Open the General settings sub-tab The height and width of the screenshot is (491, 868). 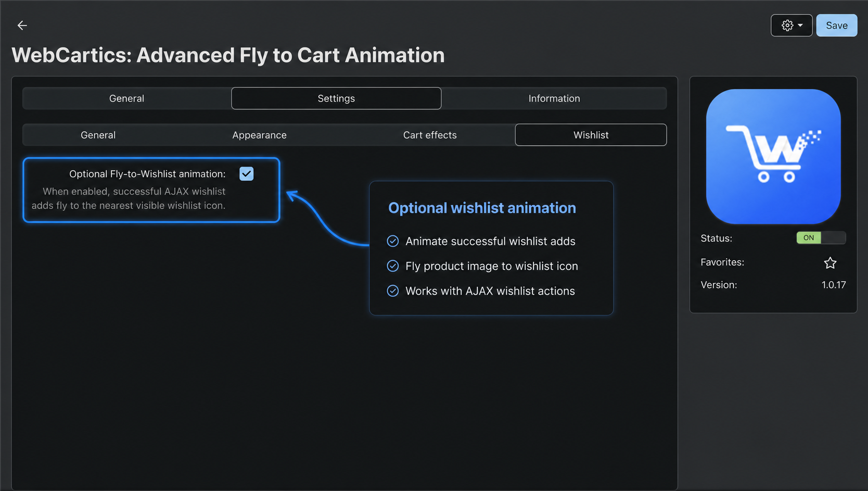point(98,135)
